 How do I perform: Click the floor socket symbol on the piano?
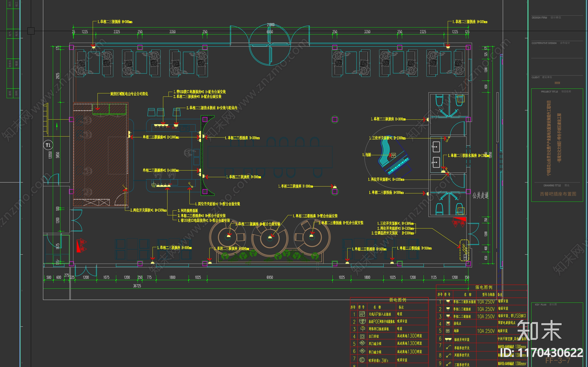coord(393,155)
